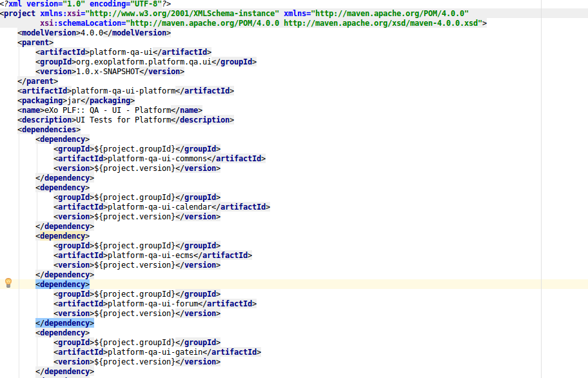
Task: Click the highlighted opening dependency tag
Action: (x=63, y=284)
